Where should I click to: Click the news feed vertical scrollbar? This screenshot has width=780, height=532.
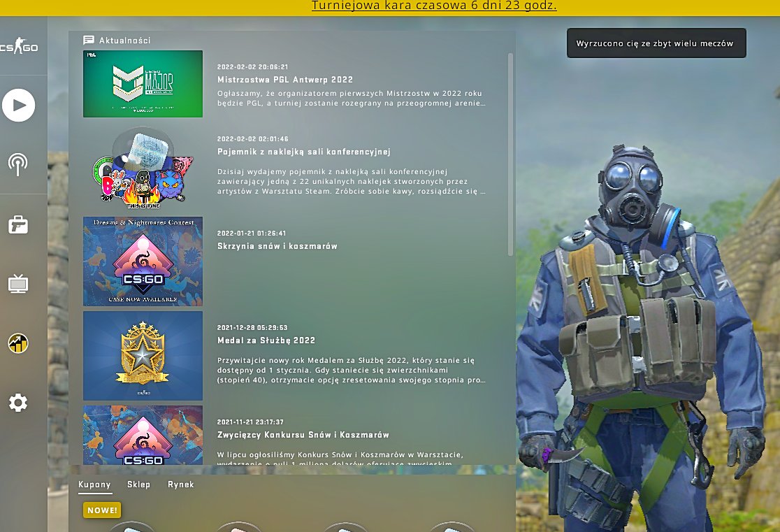coord(510,154)
